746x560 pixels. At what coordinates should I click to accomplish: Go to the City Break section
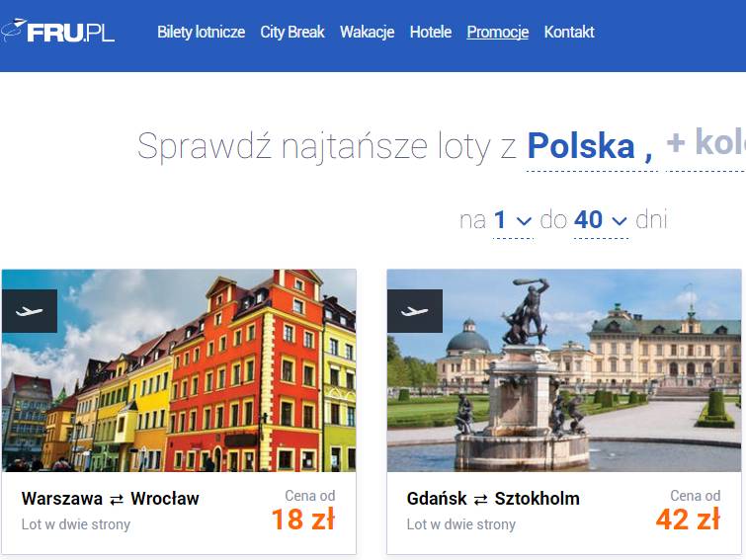click(292, 32)
